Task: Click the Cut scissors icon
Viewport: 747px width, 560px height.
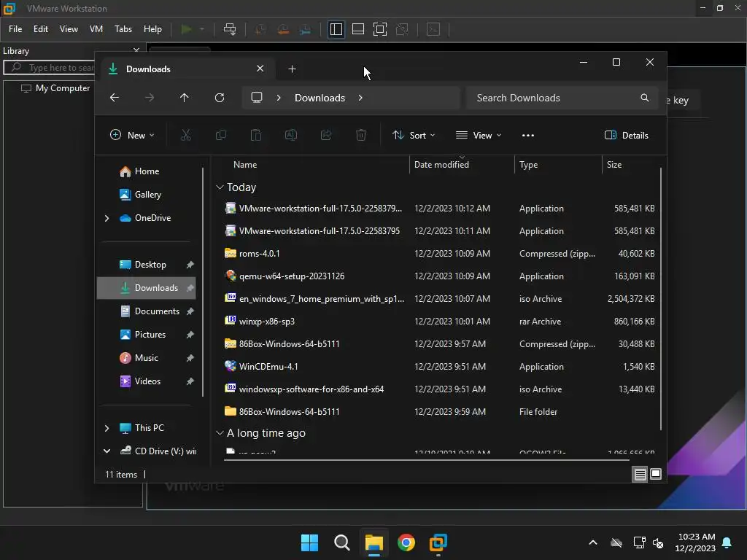Action: tap(186, 135)
